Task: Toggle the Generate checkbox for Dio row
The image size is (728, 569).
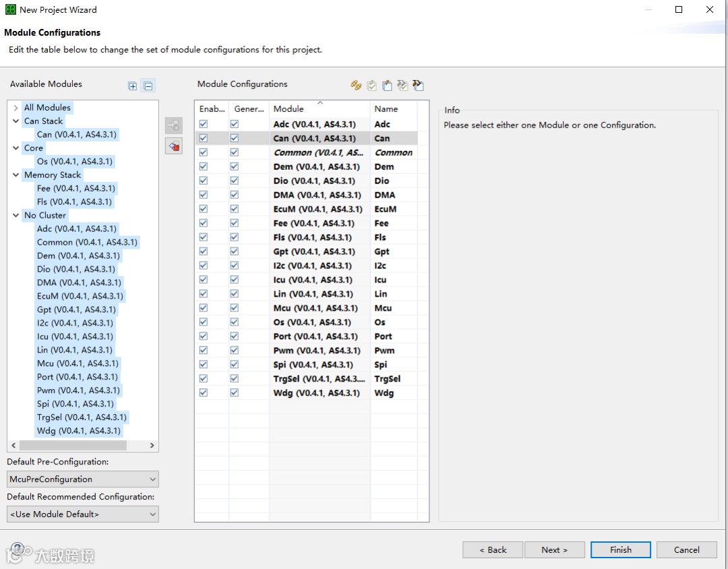Action: (235, 181)
